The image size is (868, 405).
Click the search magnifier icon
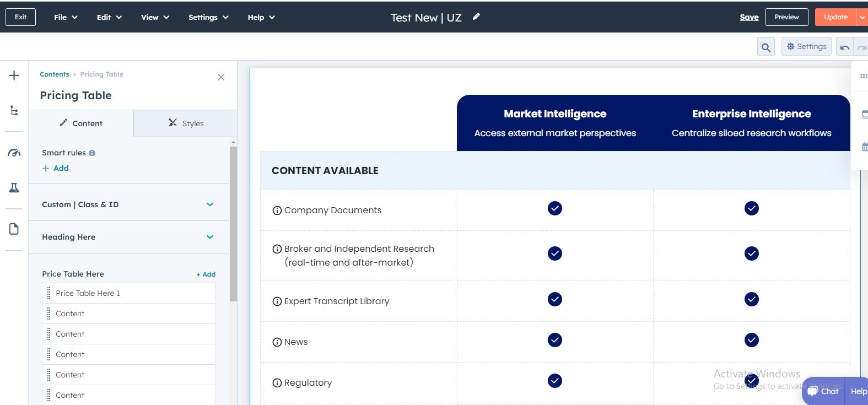[x=765, y=47]
